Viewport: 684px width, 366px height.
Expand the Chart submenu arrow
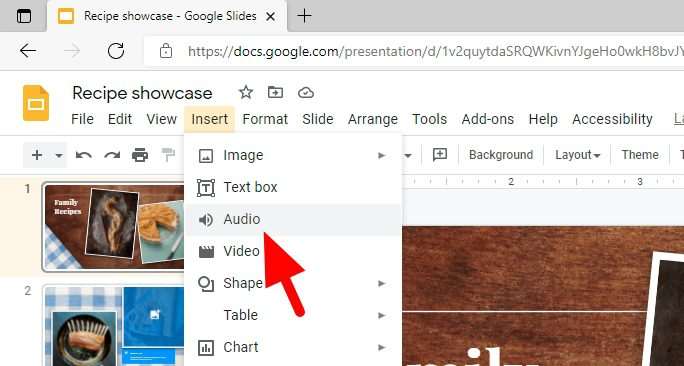tap(382, 348)
